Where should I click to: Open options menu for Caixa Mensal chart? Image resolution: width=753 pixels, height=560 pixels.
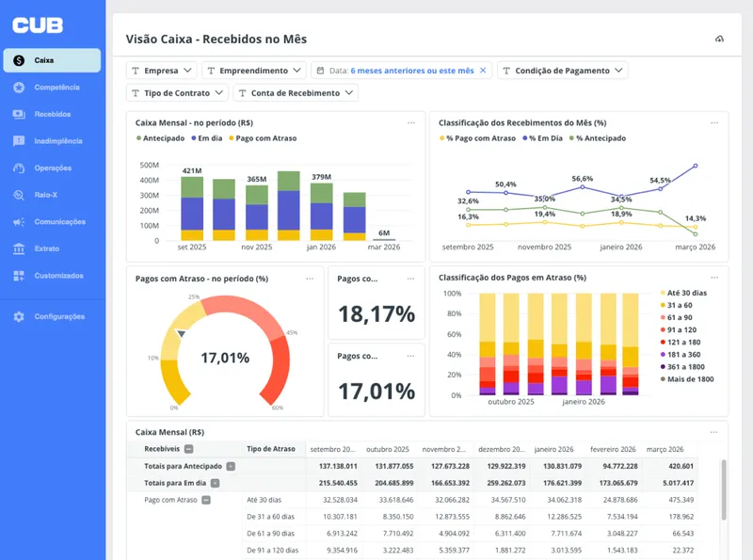[x=410, y=122]
